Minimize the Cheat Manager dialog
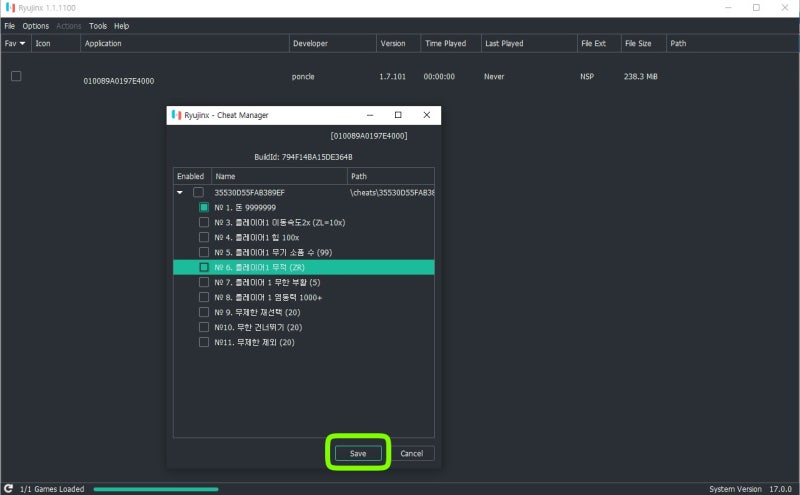The height and width of the screenshot is (495, 800). [370, 115]
